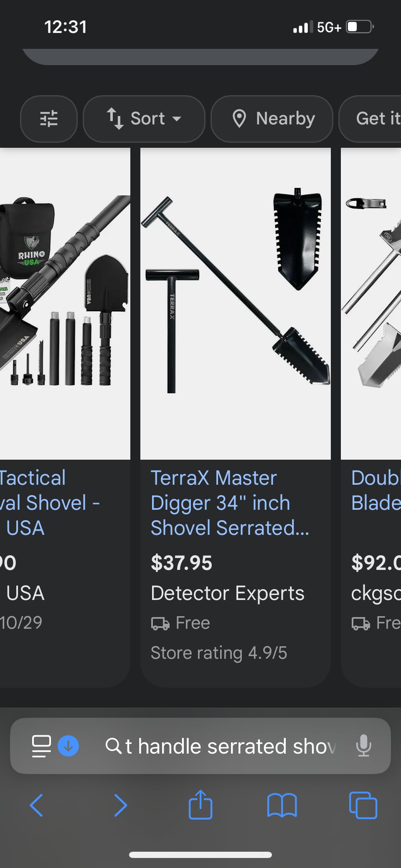Tap the blue downloads arrow icon
This screenshot has width=401, height=868.
[x=68, y=746]
